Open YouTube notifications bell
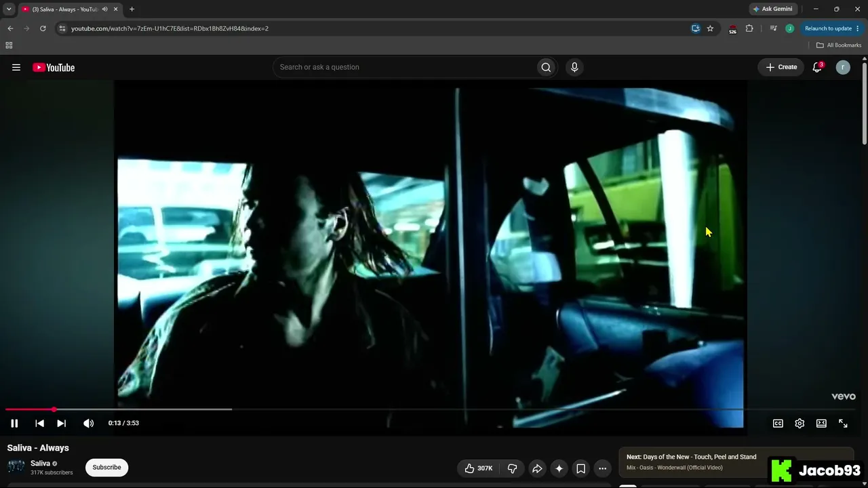 [x=817, y=67]
